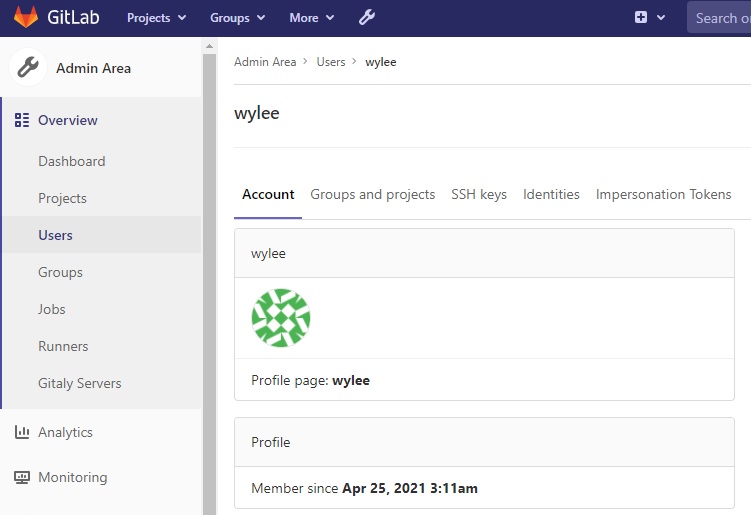The height and width of the screenshot is (515, 751).
Task: Open the Groups dropdown in the navbar
Action: 238,18
